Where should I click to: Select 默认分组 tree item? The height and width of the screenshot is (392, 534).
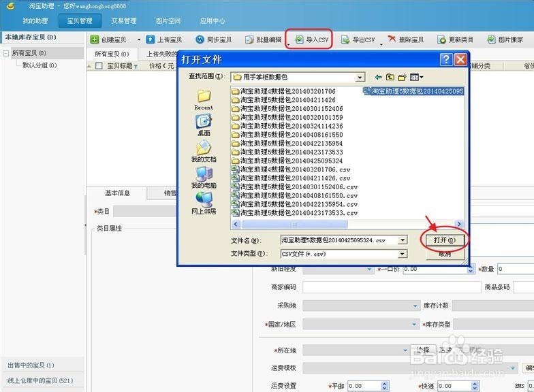[x=40, y=65]
